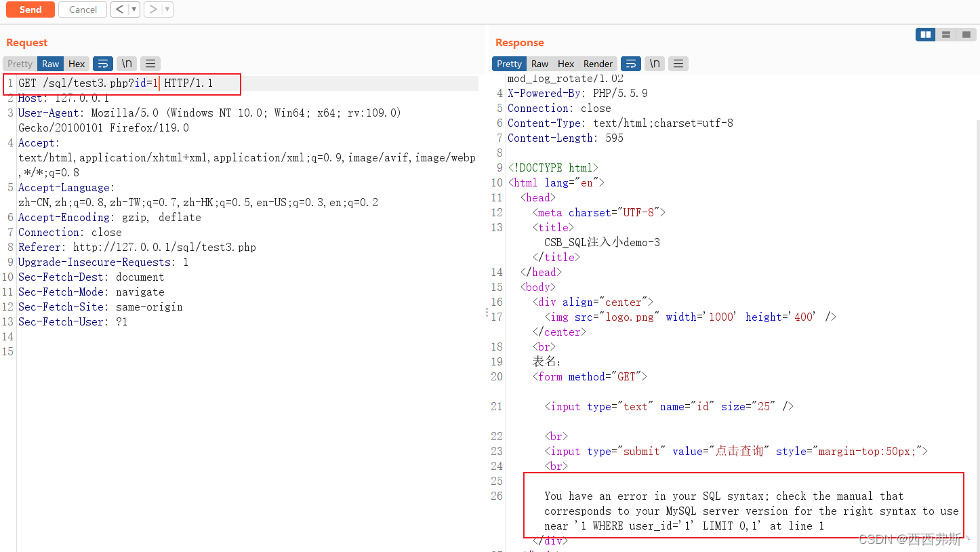Click the Accept-Encoding: gzip, deflate line
The height and width of the screenshot is (552, 980).
coord(110,218)
